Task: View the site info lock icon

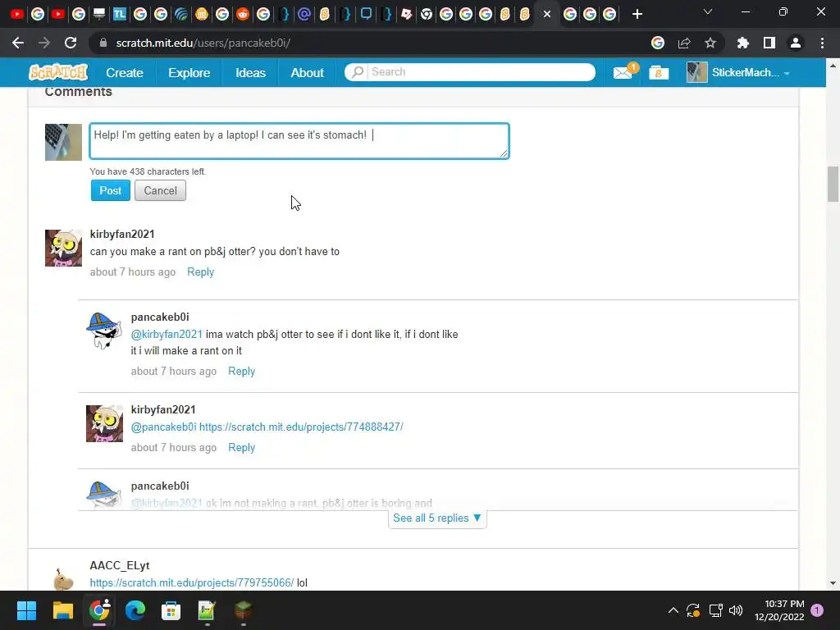Action: (103, 43)
